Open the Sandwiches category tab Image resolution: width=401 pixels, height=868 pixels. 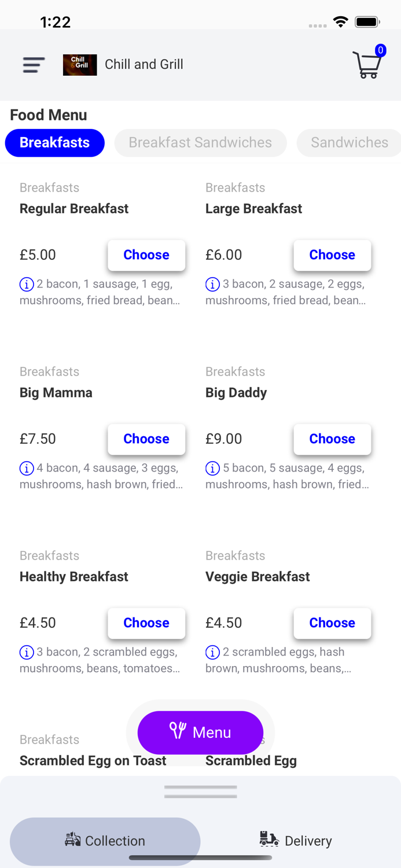pos(349,143)
